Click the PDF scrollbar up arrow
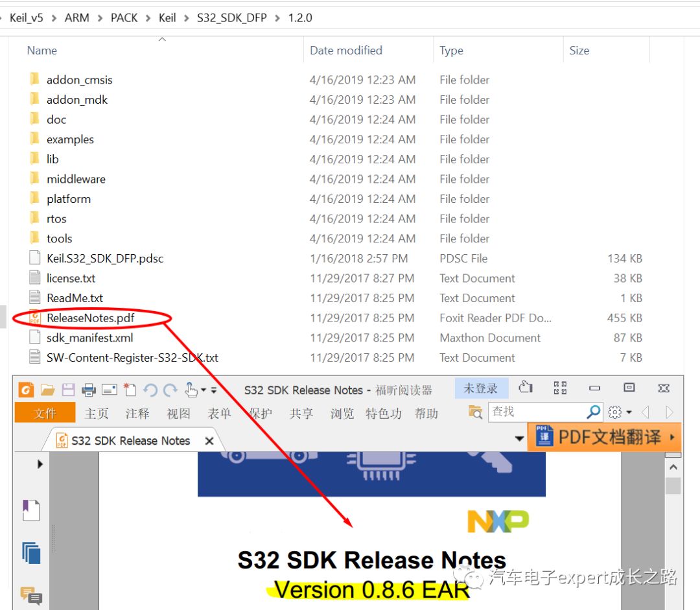700x610 pixels. [673, 467]
